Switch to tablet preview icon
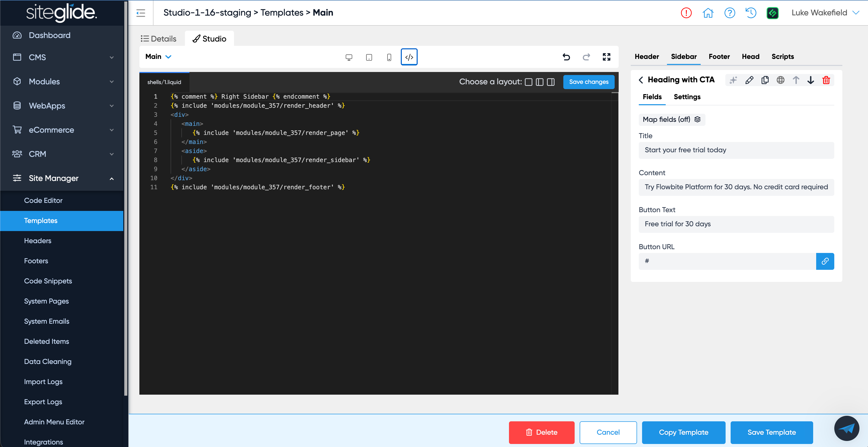Image resolution: width=868 pixels, height=447 pixels. [369, 57]
